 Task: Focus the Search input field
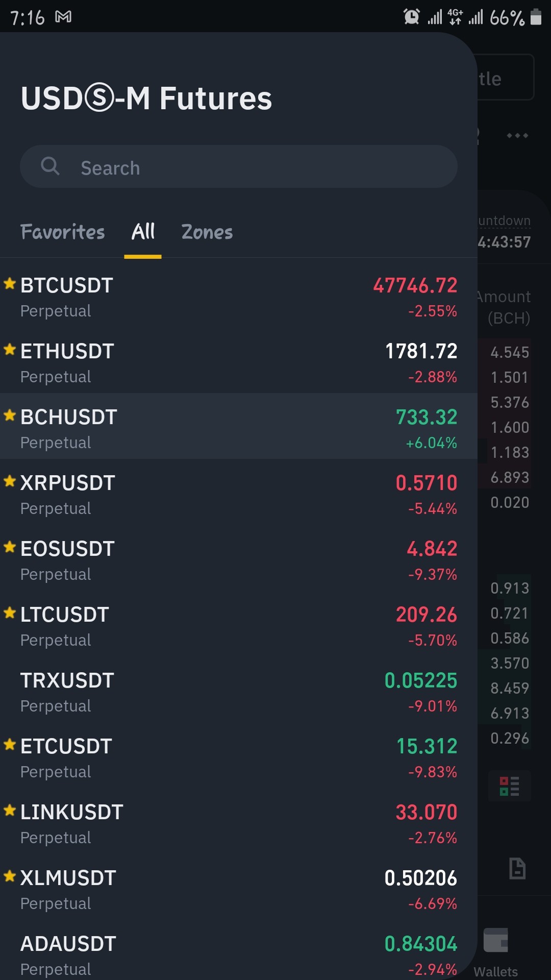tap(239, 166)
